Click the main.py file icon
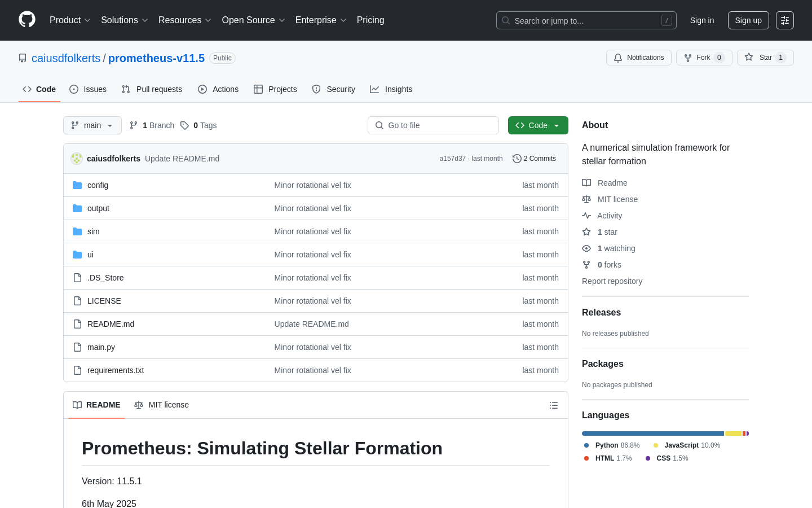812x508 pixels. point(77,347)
